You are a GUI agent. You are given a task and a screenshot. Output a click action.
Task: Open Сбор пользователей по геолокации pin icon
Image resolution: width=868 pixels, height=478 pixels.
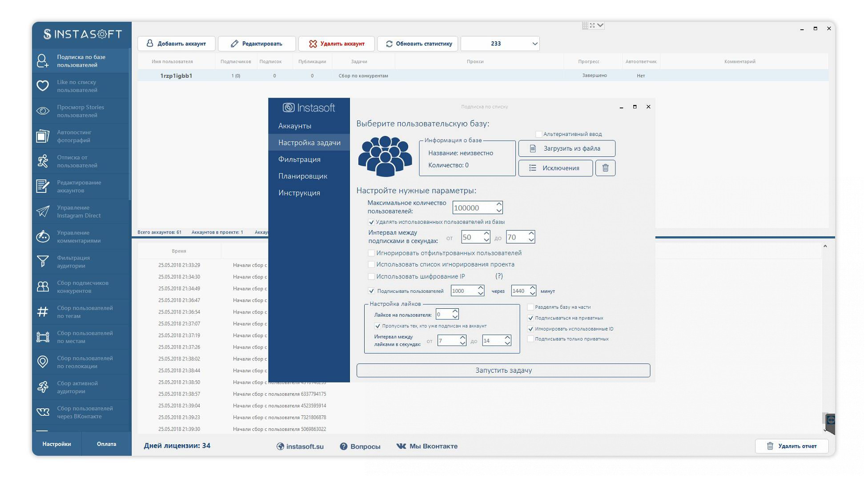pyautogui.click(x=43, y=362)
